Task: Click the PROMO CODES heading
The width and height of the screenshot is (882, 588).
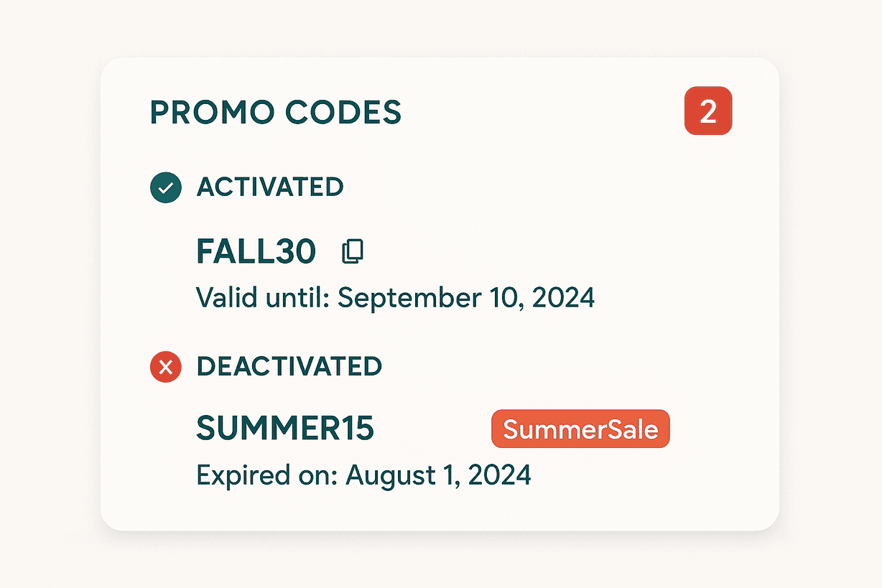Action: pos(275,113)
